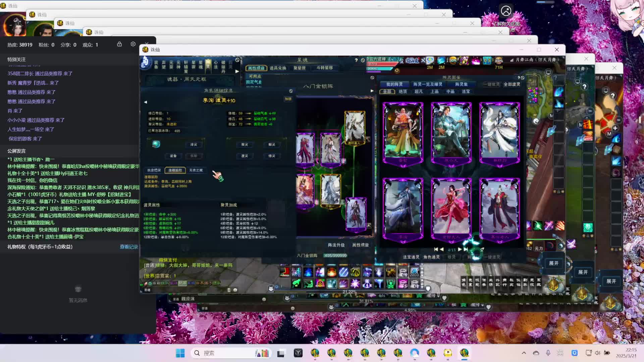Image resolution: width=644 pixels, height=362 pixels.
Task: Click the 20% gold buff icon
Action: (453, 61)
